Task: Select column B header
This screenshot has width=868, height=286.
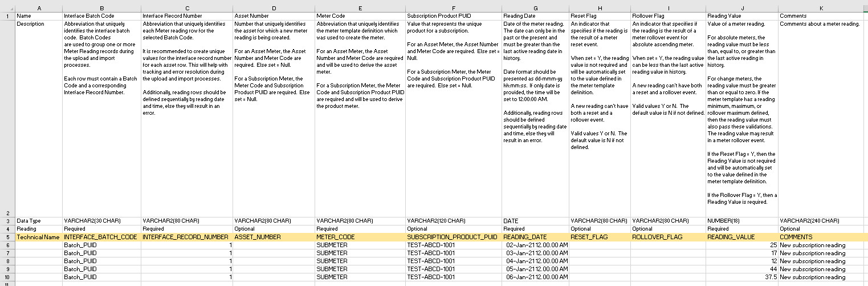Action: point(102,8)
